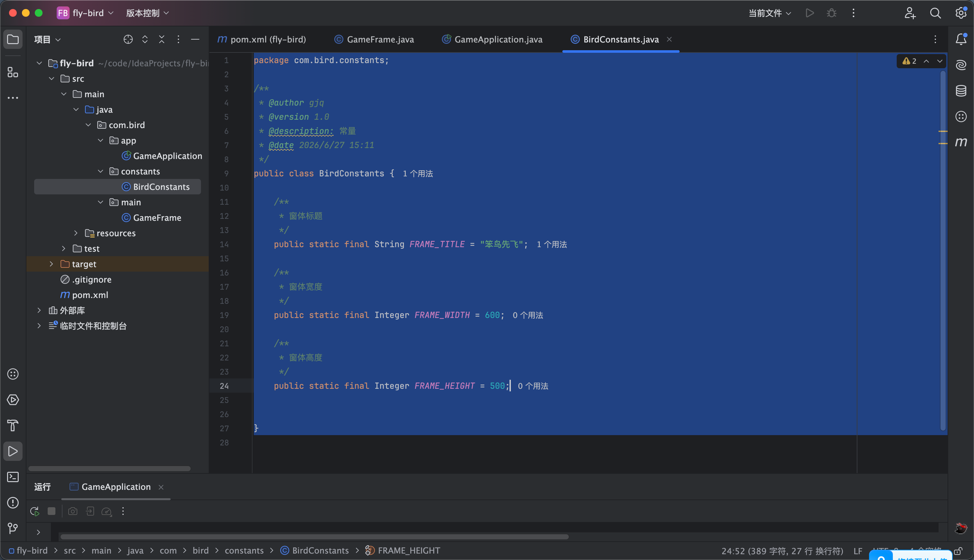Viewport: 974px width, 560px height.
Task: Open the 版本控制 dropdown menu
Action: pos(148,13)
